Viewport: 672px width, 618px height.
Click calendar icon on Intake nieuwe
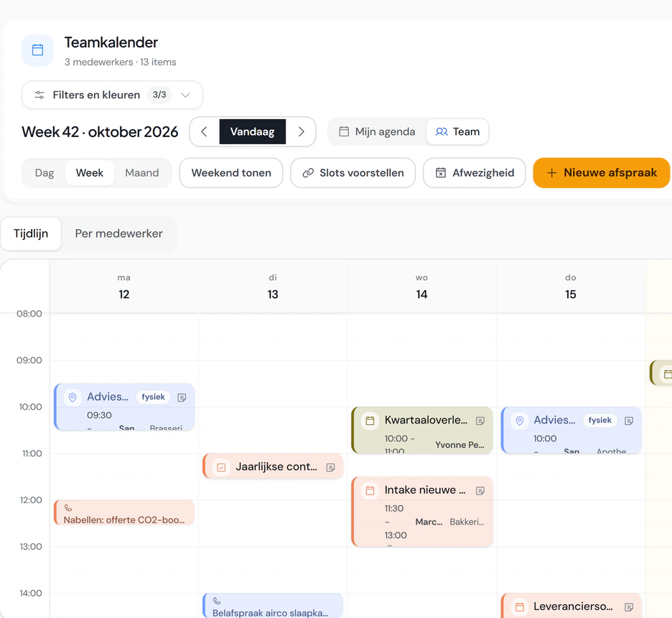click(370, 490)
